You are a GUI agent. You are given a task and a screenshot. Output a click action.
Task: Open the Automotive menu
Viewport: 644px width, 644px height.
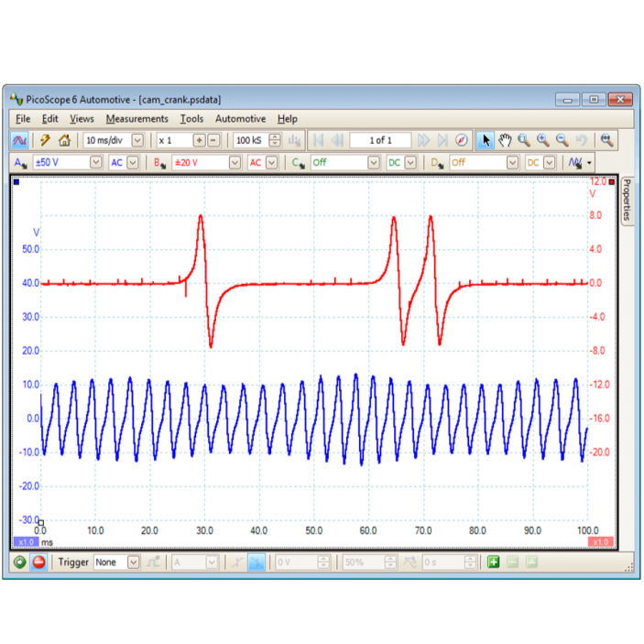tap(240, 118)
